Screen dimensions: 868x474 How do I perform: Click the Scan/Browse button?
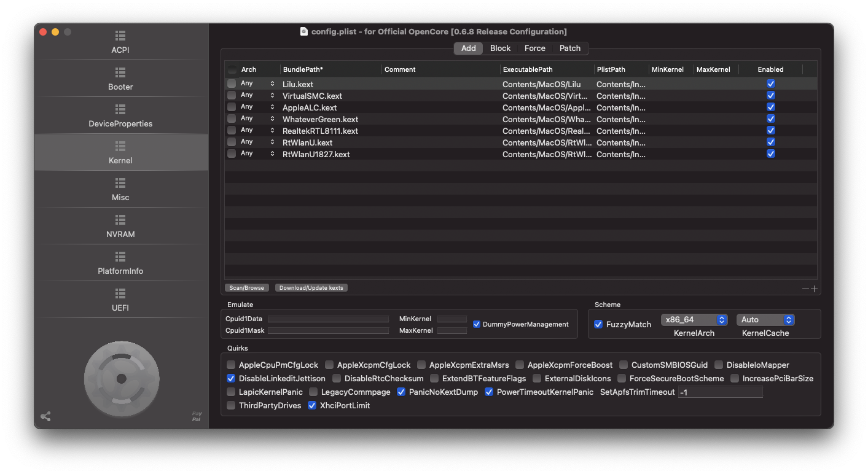click(246, 287)
